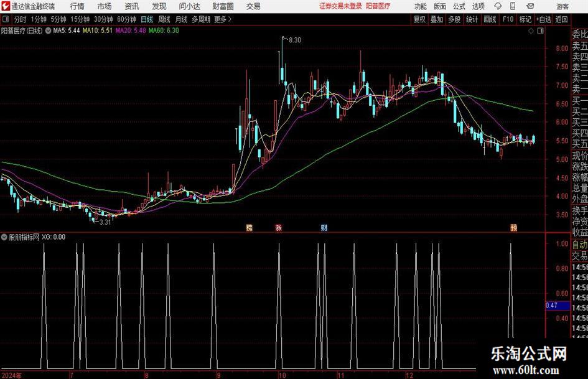
Task: Click the 阳普医疗(日线) chart title
Action: [x=22, y=30]
